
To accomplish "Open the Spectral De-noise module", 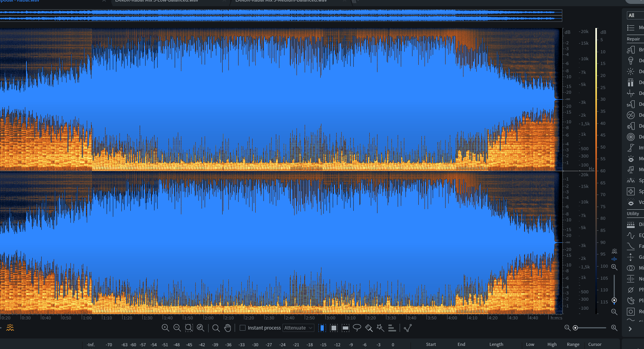I will tap(631, 180).
